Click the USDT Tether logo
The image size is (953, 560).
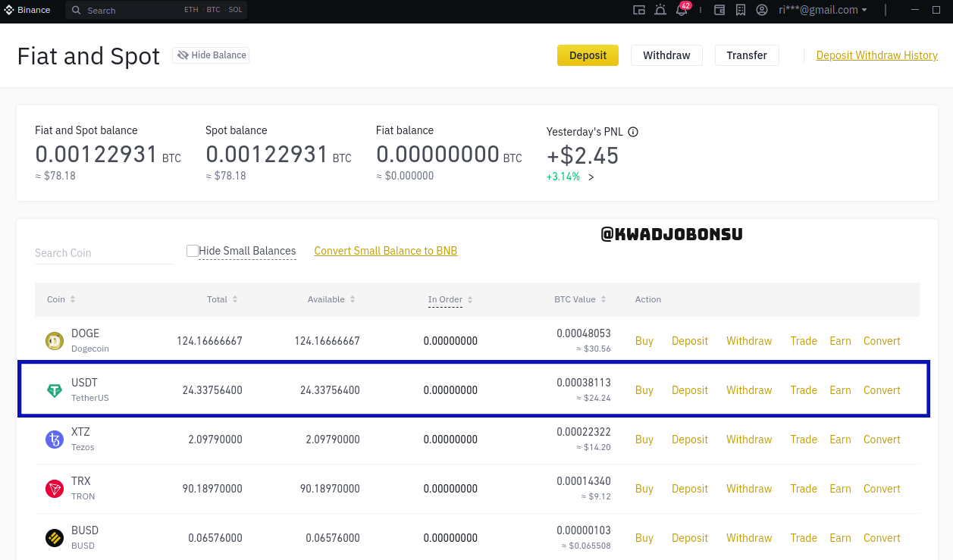tap(55, 390)
